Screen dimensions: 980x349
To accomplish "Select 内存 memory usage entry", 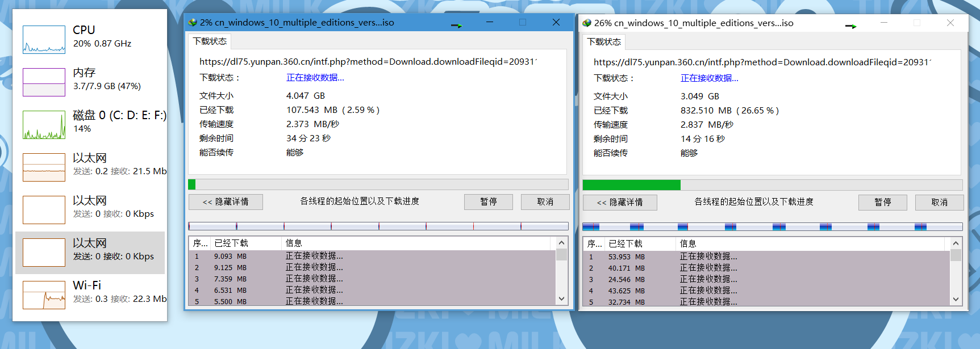I will (x=90, y=82).
